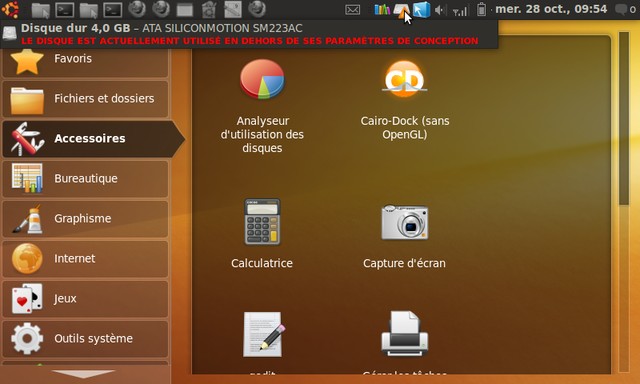Click the battery status icon
640x384 pixels.
coord(482,9)
